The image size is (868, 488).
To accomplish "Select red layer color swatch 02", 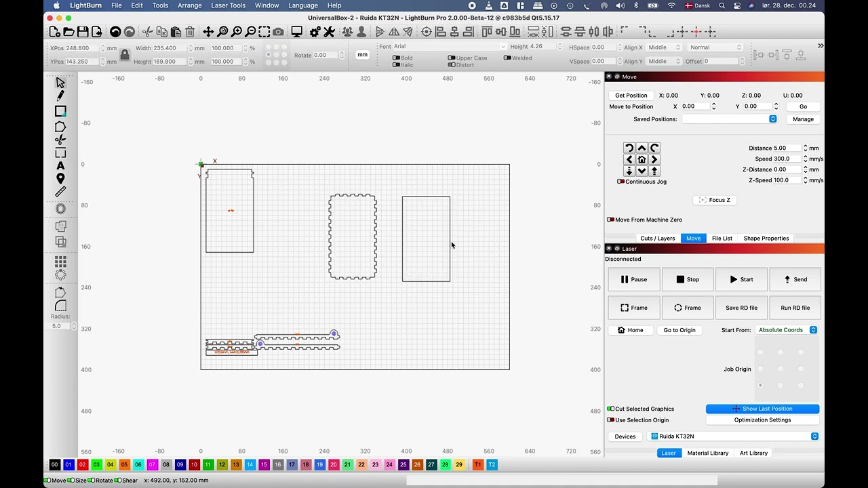I will pyautogui.click(x=83, y=465).
